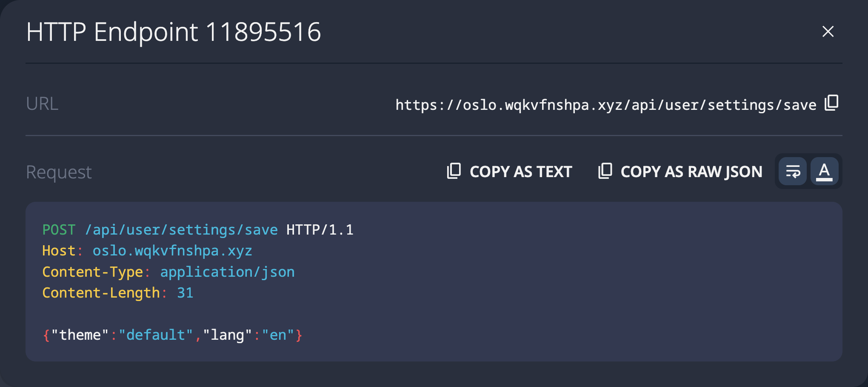
Task: Click the oslo.wqkvfnshpa.xyz settings/save URL text
Action: tap(605, 105)
